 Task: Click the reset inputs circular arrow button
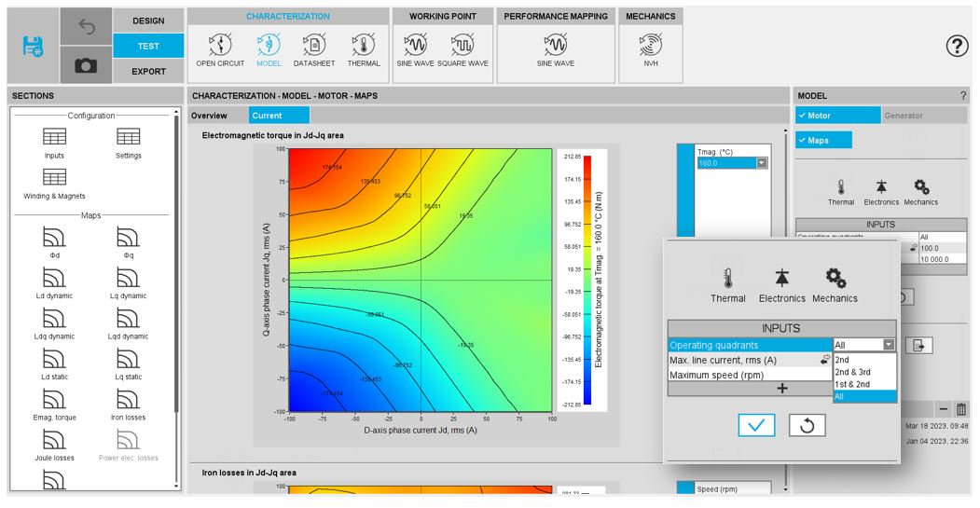pos(807,425)
